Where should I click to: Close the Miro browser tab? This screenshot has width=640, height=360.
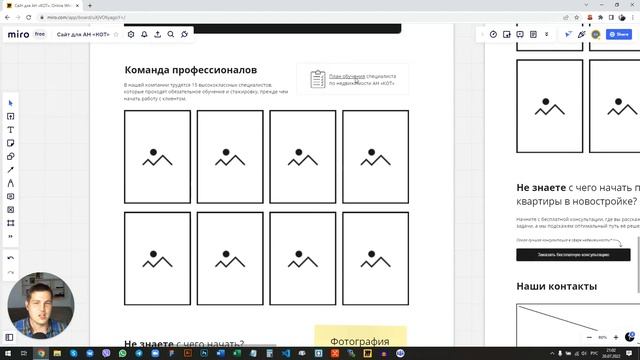[x=77, y=6]
